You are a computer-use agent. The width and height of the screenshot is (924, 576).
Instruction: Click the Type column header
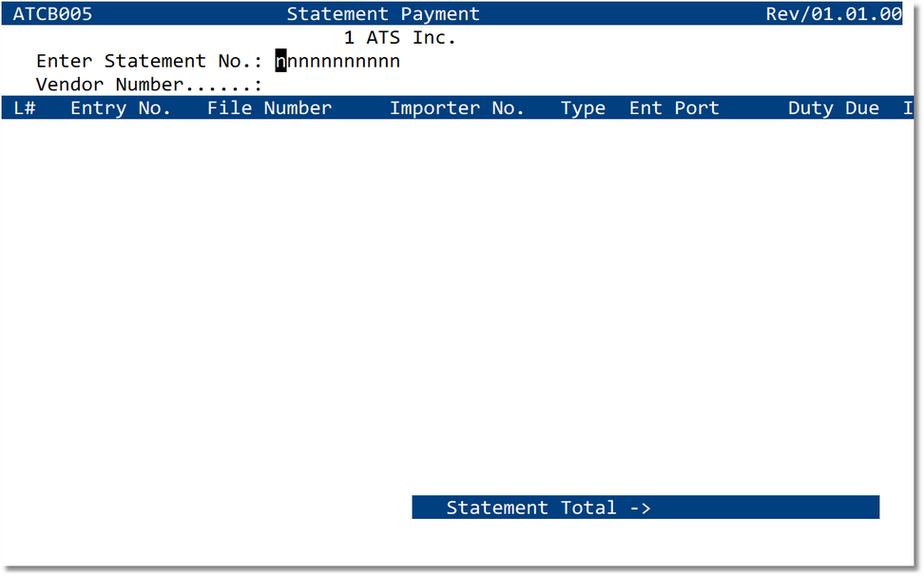583,107
